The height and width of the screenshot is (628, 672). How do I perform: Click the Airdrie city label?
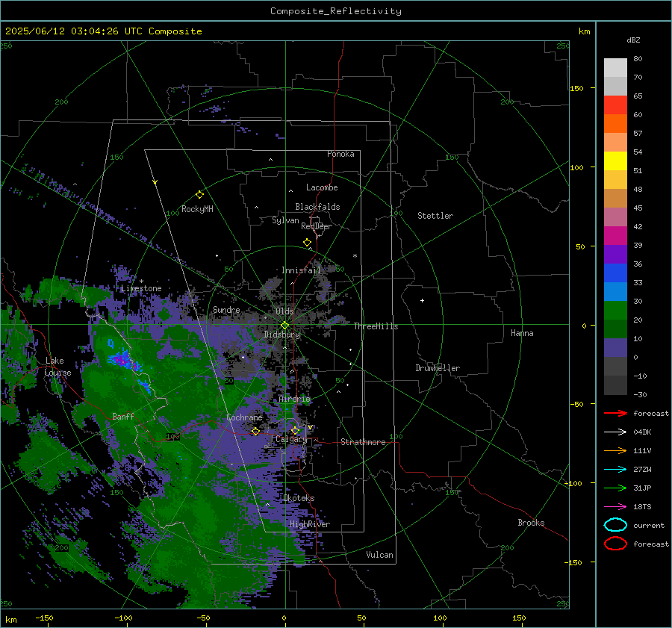click(x=294, y=399)
